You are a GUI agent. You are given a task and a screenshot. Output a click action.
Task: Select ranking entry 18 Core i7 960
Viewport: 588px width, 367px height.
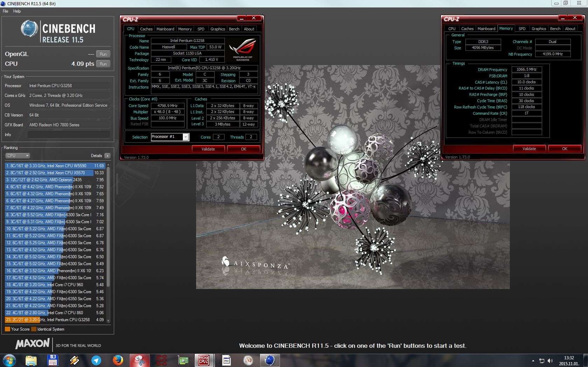(55, 285)
